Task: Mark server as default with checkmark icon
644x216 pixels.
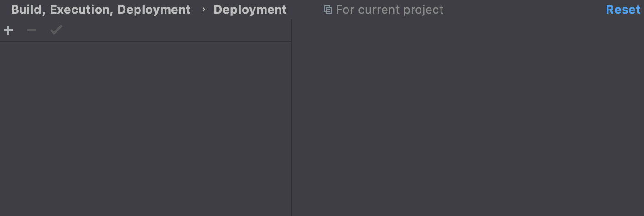Action: 56,31
